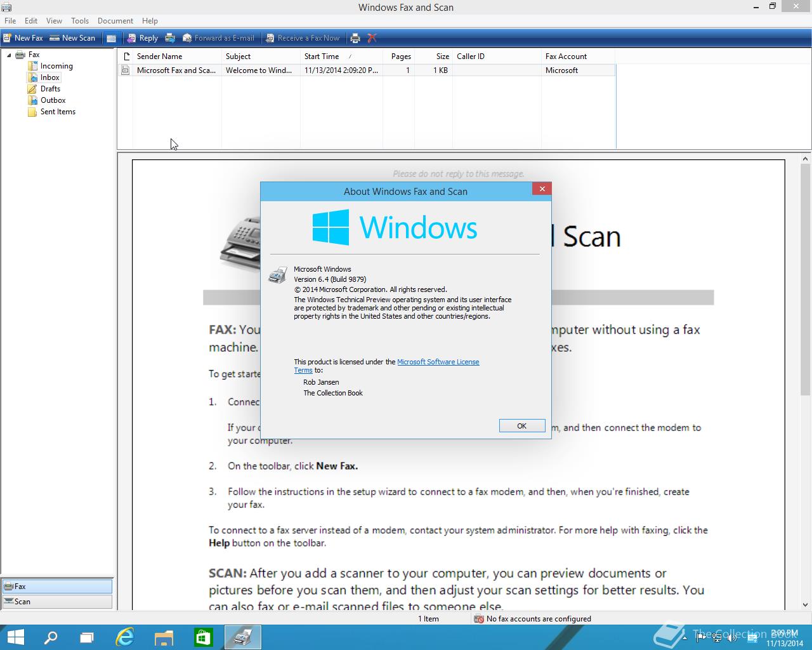This screenshot has height=650, width=812.
Task: Open the File menu
Action: click(10, 21)
